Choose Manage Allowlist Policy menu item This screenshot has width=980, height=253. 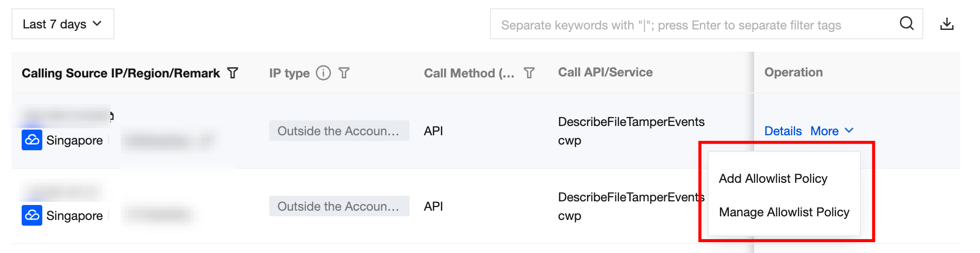(x=783, y=212)
